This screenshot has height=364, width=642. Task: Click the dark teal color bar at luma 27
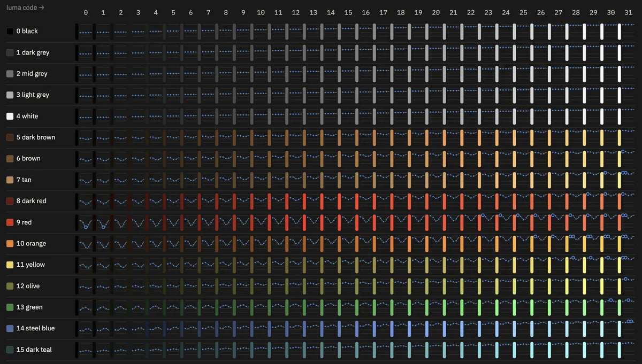(549, 350)
